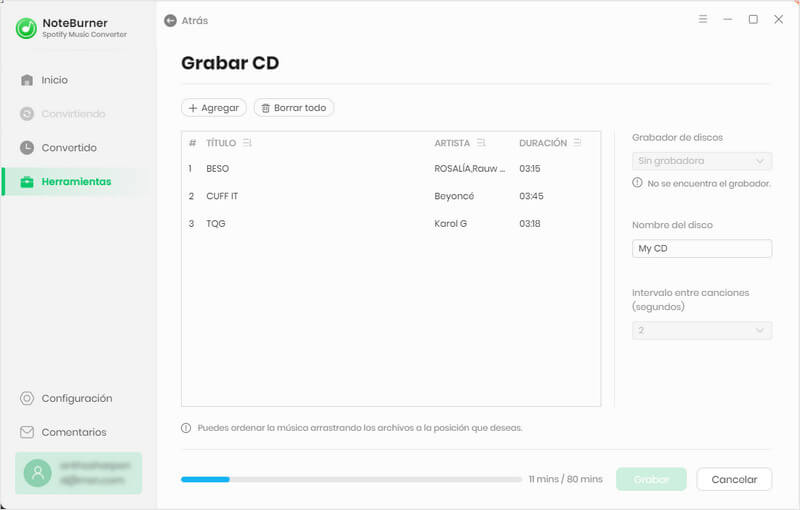Click the NoteBurner logo icon
Viewport: 800px width, 510px height.
26,28
